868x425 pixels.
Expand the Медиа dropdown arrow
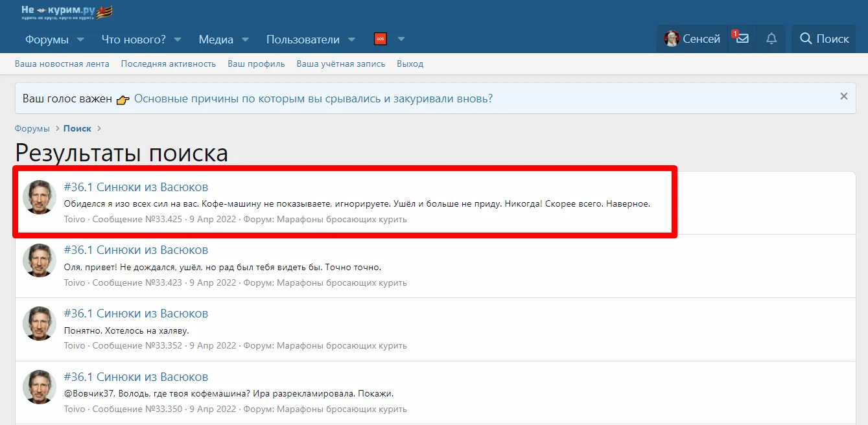pyautogui.click(x=246, y=40)
